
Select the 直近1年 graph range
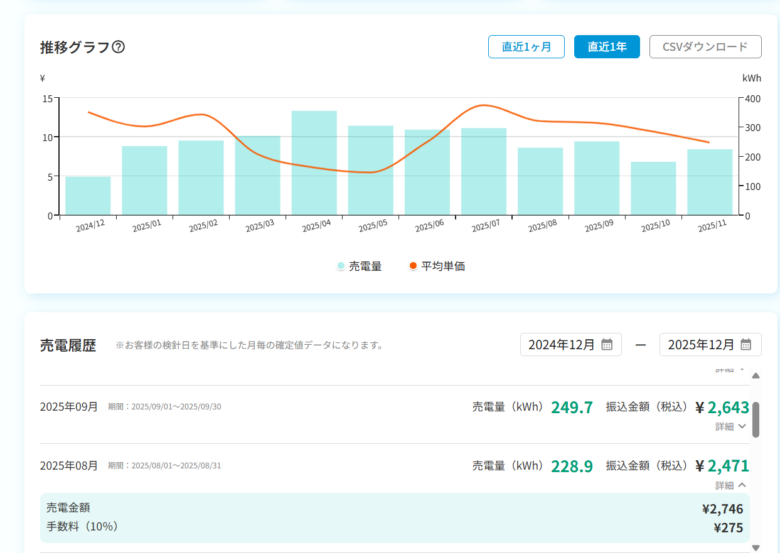coord(606,47)
